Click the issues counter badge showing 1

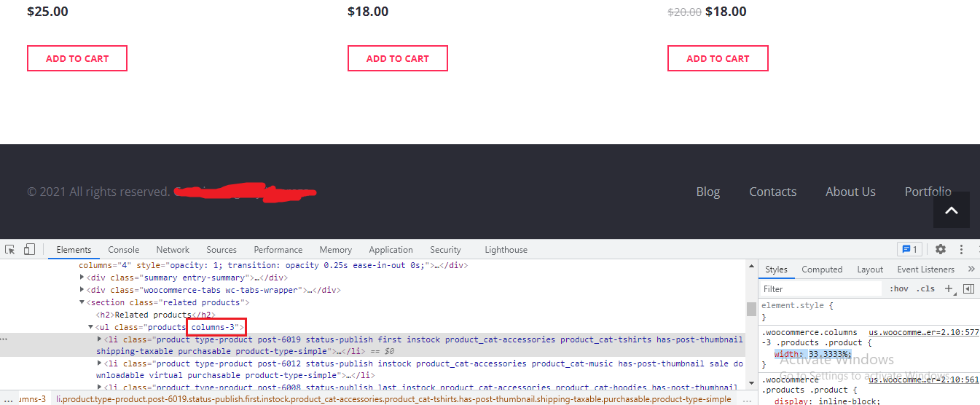909,249
